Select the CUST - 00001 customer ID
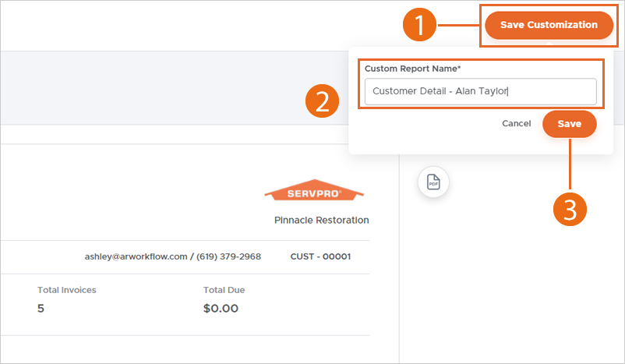The height and width of the screenshot is (364, 625). tap(320, 256)
